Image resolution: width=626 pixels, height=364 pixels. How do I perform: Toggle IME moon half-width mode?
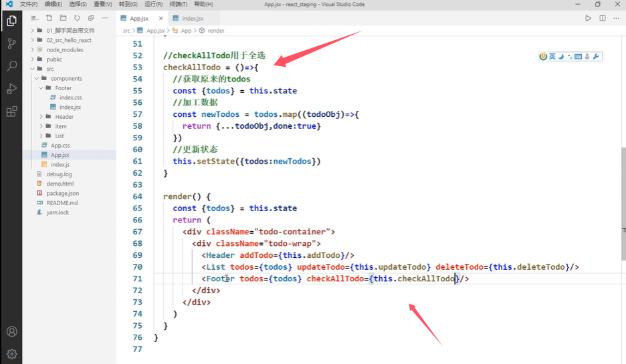pyautogui.click(x=561, y=57)
